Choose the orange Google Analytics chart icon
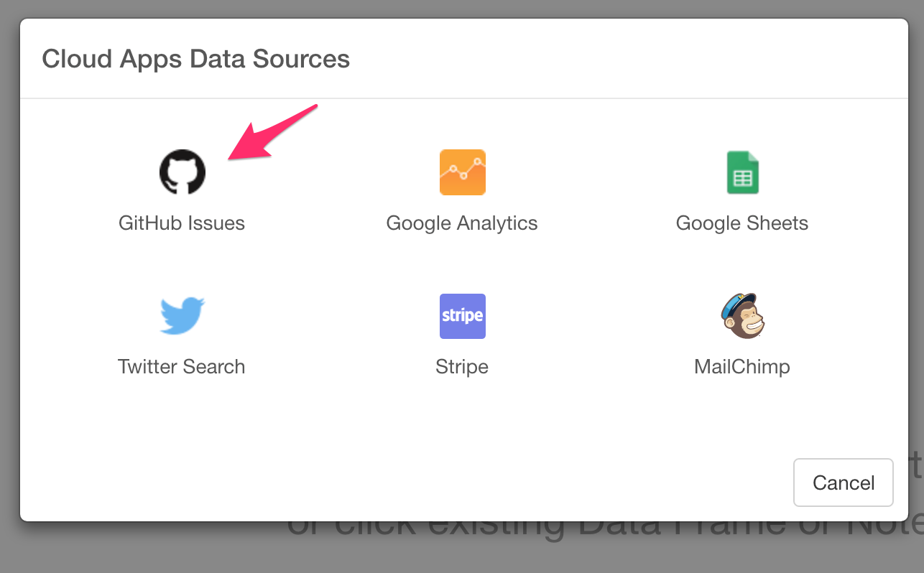The width and height of the screenshot is (924, 573). pos(462,172)
